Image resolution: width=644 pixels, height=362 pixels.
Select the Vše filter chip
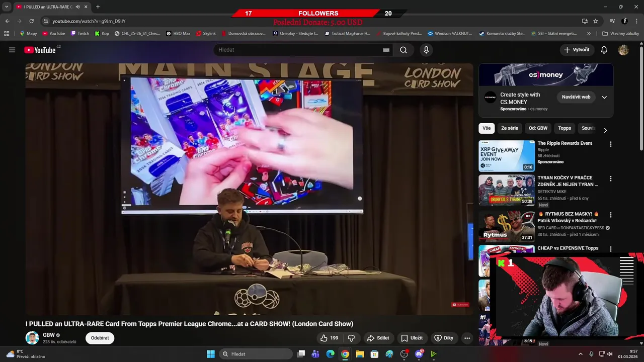point(487,128)
